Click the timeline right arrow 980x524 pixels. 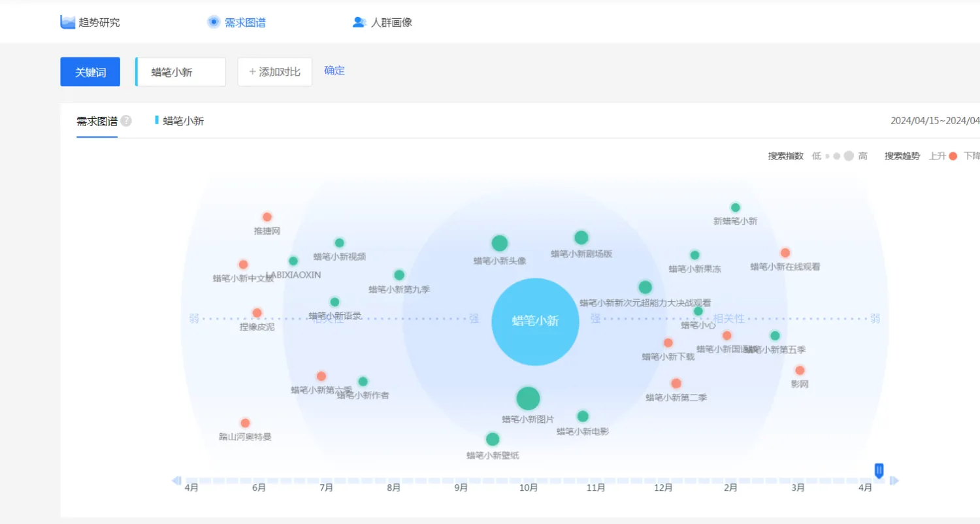(x=894, y=481)
